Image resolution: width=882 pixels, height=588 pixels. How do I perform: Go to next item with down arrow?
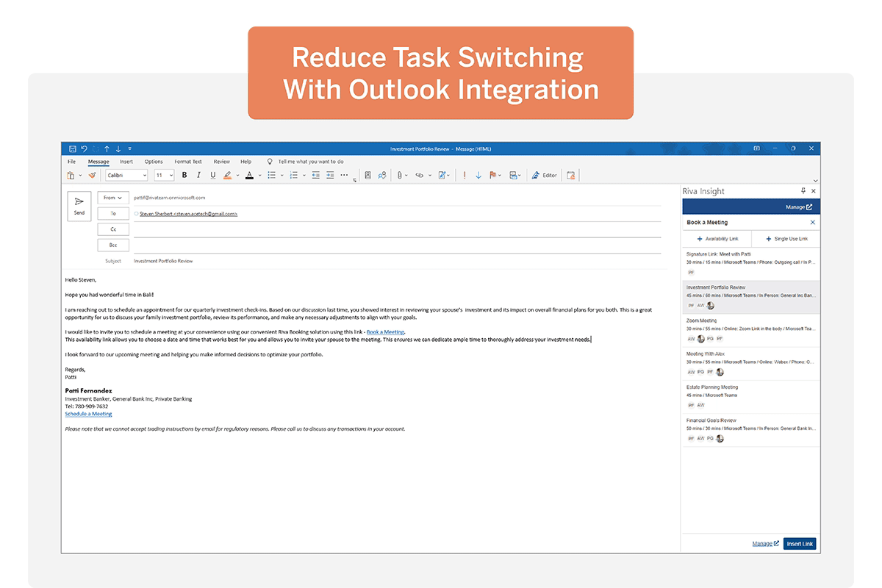coord(118,148)
